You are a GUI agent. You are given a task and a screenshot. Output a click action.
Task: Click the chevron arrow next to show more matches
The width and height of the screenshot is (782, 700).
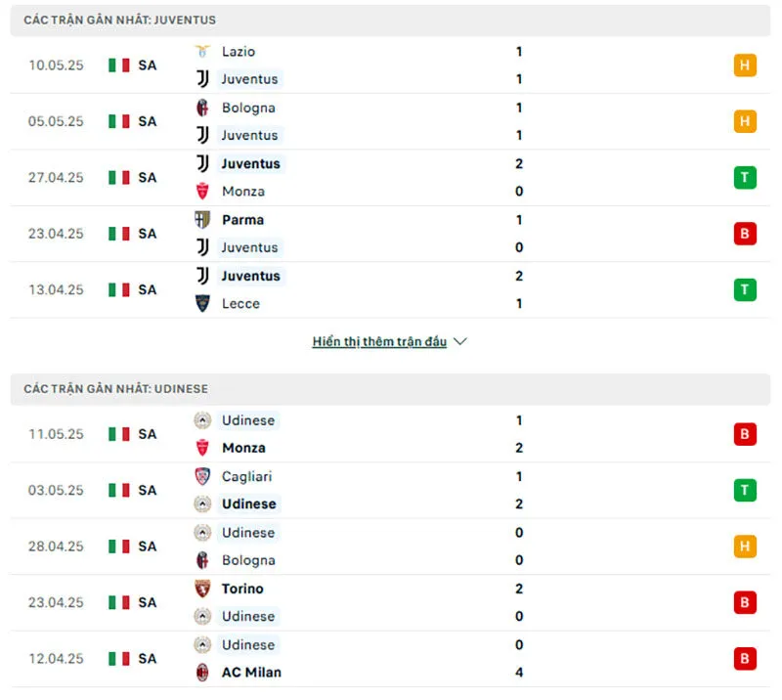(457, 341)
